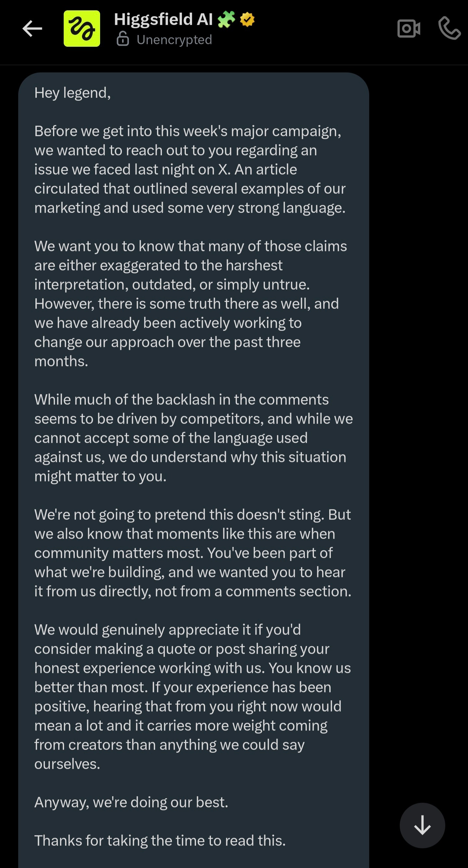Start an audio call via phone icon
Viewport: 468px width, 868px height.
(x=449, y=28)
